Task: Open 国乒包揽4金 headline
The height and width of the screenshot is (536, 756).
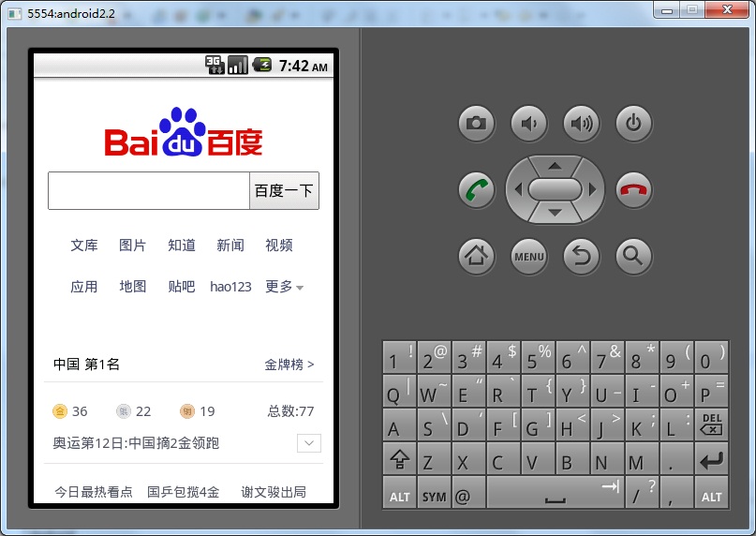Action: (x=184, y=492)
